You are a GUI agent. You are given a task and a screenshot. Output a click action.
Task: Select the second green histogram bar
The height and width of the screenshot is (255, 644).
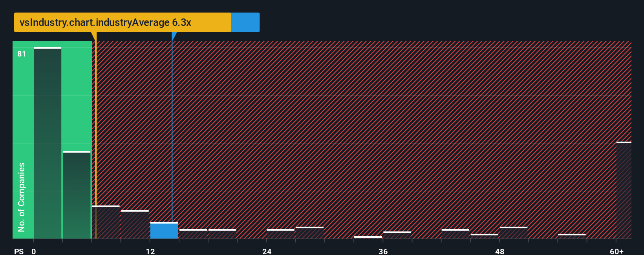click(77, 195)
